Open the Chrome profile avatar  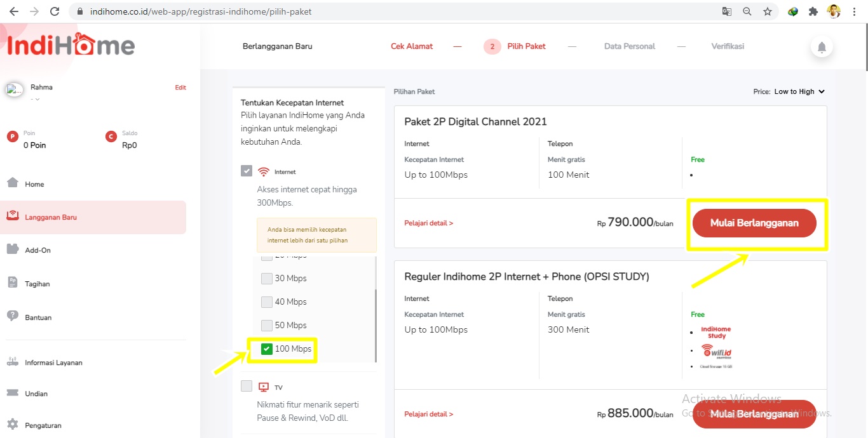click(x=834, y=11)
